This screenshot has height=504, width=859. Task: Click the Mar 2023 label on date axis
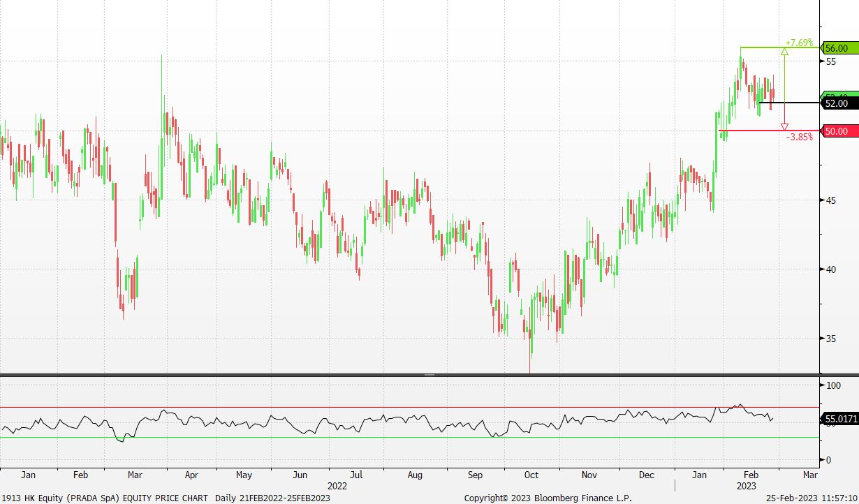810,475
